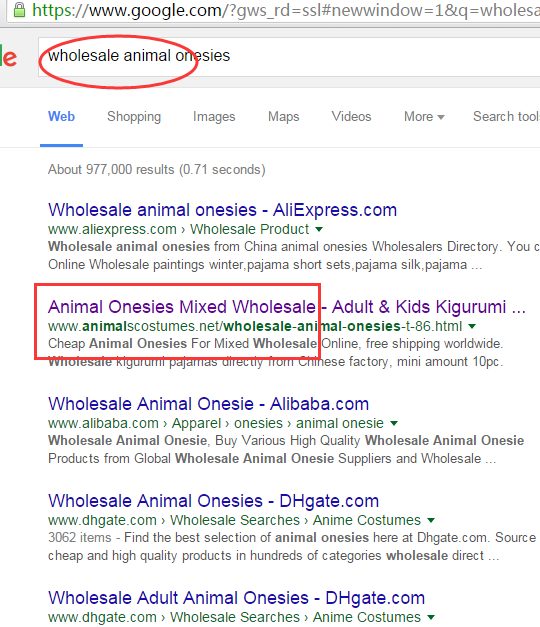Select the Web results tab
The image size is (540, 627).
tap(62, 116)
